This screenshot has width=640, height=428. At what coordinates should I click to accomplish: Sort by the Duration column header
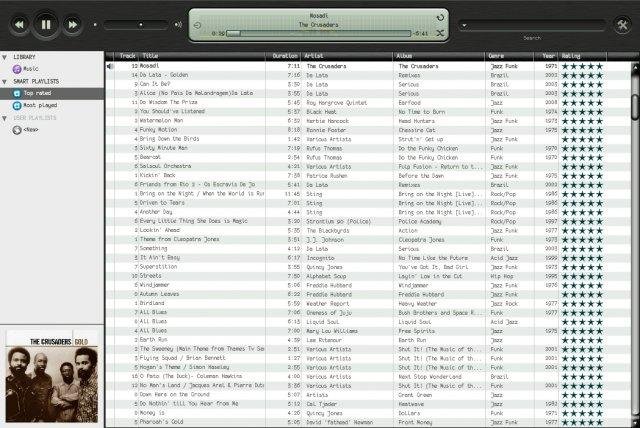[285, 56]
